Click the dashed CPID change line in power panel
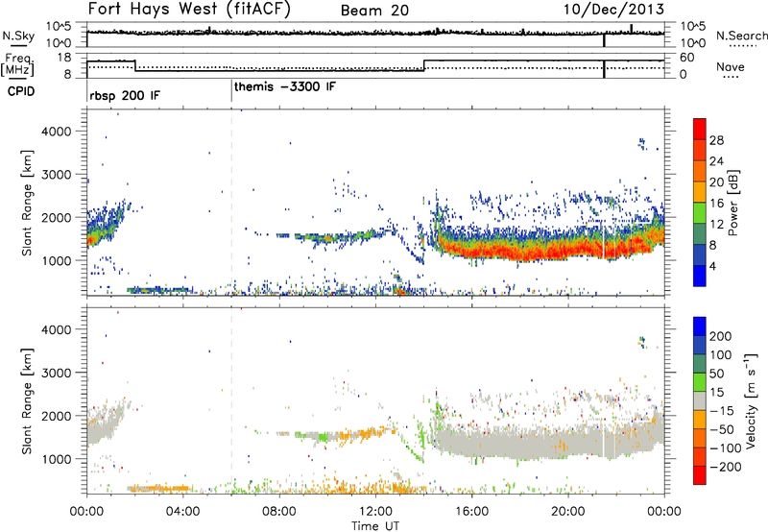 pyautogui.click(x=231, y=203)
